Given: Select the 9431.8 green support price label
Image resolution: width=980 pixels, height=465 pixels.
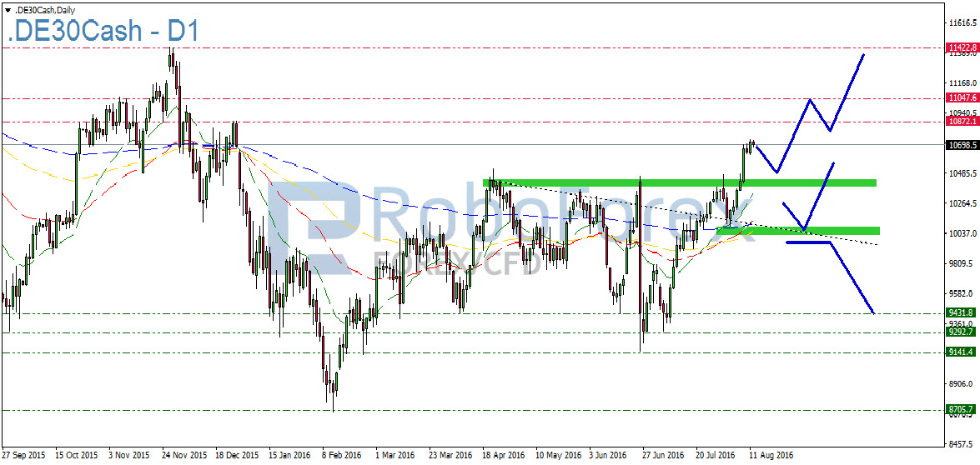Looking at the screenshot, I should pyautogui.click(x=961, y=313).
